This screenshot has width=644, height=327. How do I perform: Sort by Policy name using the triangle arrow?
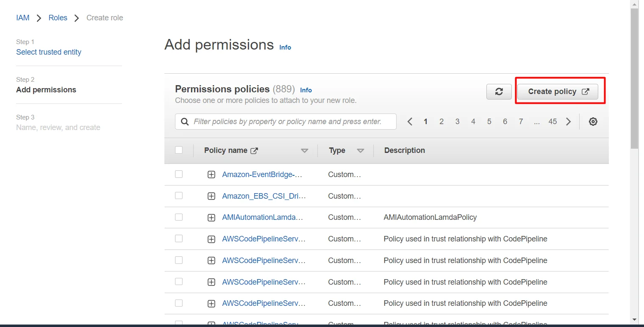304,151
